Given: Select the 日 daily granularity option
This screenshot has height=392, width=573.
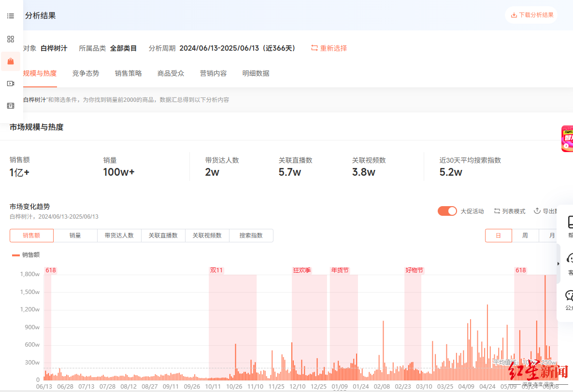Looking at the screenshot, I should coord(498,236).
